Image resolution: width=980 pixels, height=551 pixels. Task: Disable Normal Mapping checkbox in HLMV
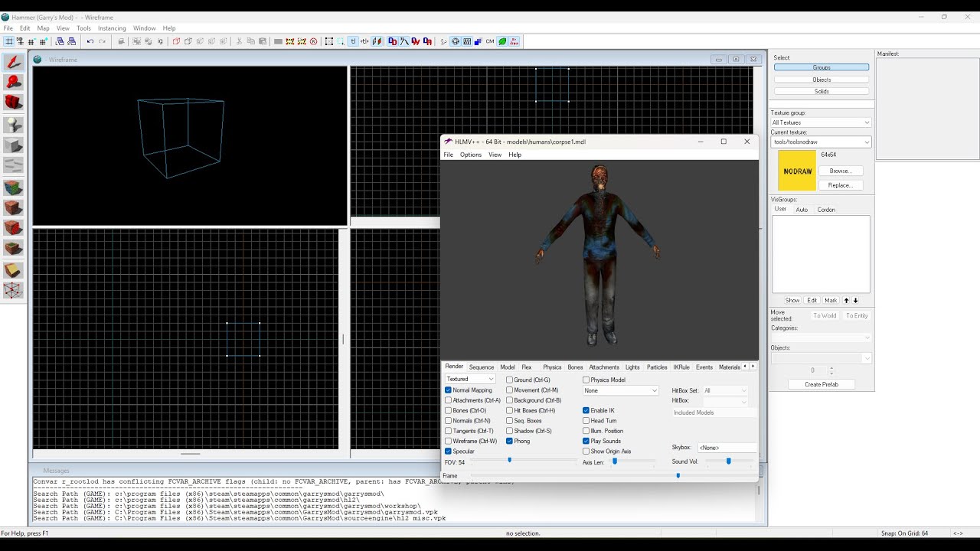449,390
